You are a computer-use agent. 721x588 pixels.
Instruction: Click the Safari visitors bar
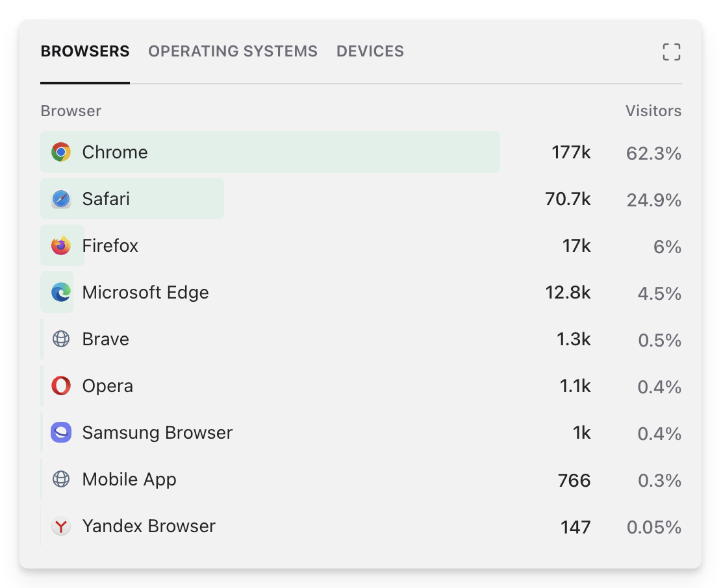tap(175, 199)
